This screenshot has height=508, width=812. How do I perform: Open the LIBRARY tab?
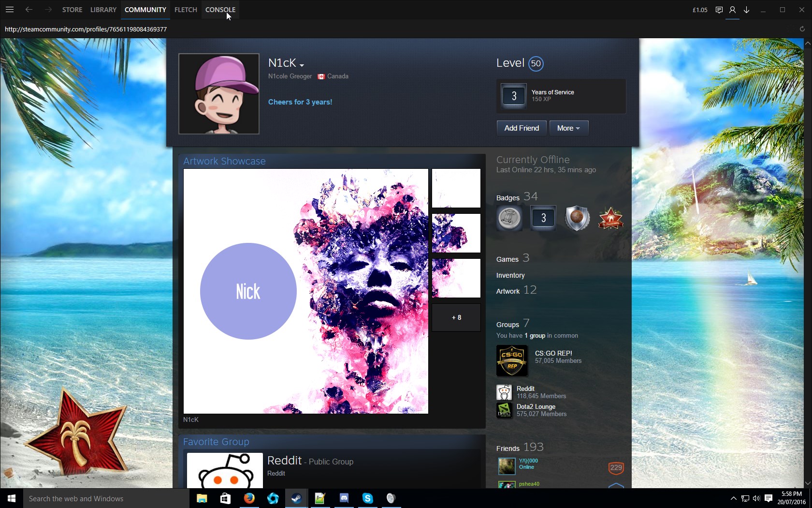click(103, 10)
